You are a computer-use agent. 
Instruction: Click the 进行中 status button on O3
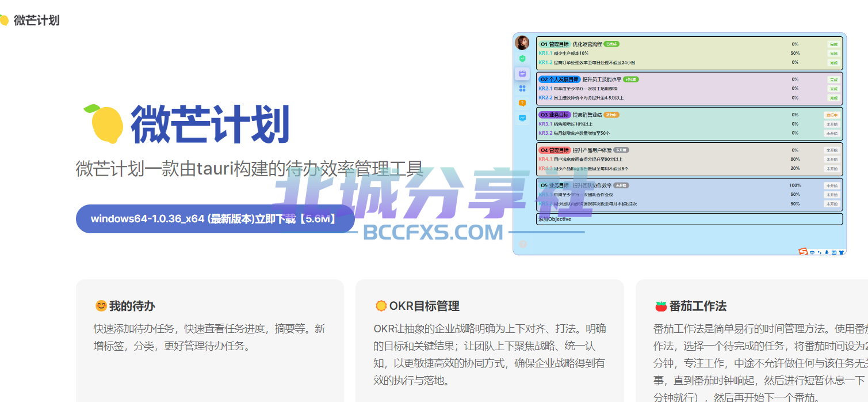[x=832, y=115]
